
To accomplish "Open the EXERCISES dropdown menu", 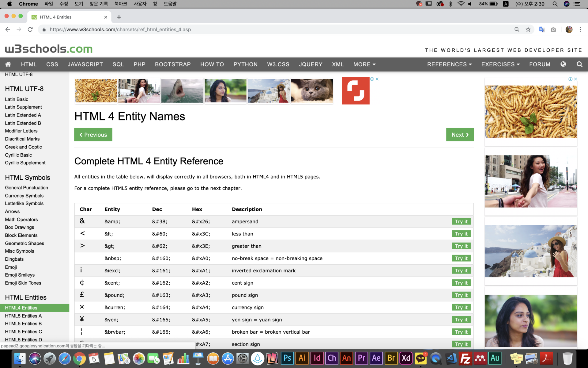I will 500,64.
